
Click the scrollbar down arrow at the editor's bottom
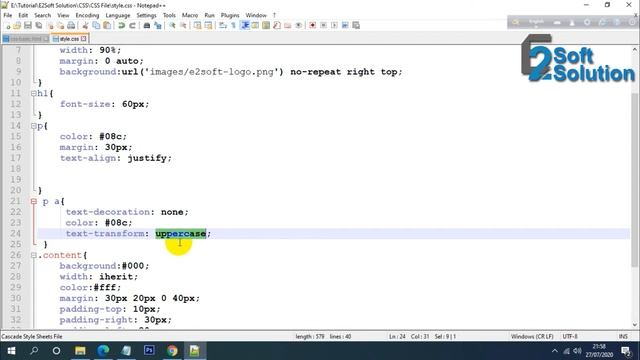point(635,325)
